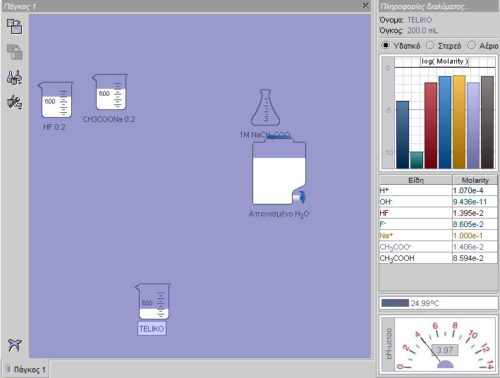
Task: Click the airplane transfer icon
Action: click(15, 345)
